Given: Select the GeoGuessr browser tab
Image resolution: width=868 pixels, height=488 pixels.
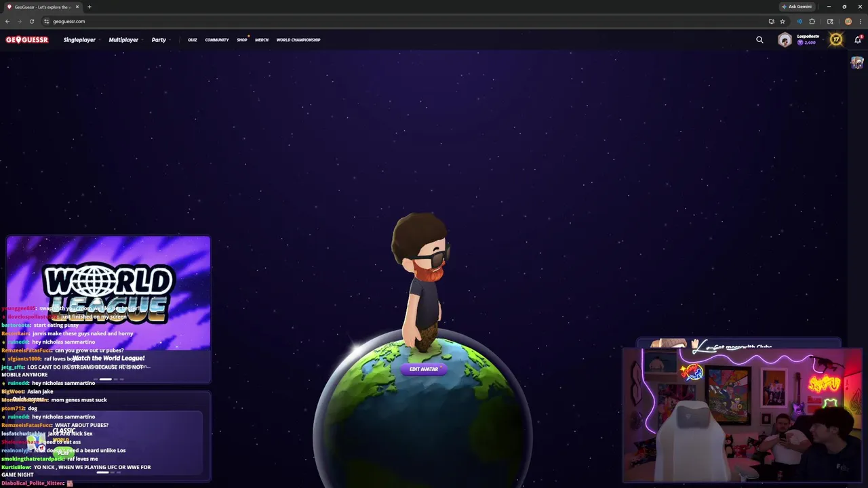Looking at the screenshot, I should 42,7.
